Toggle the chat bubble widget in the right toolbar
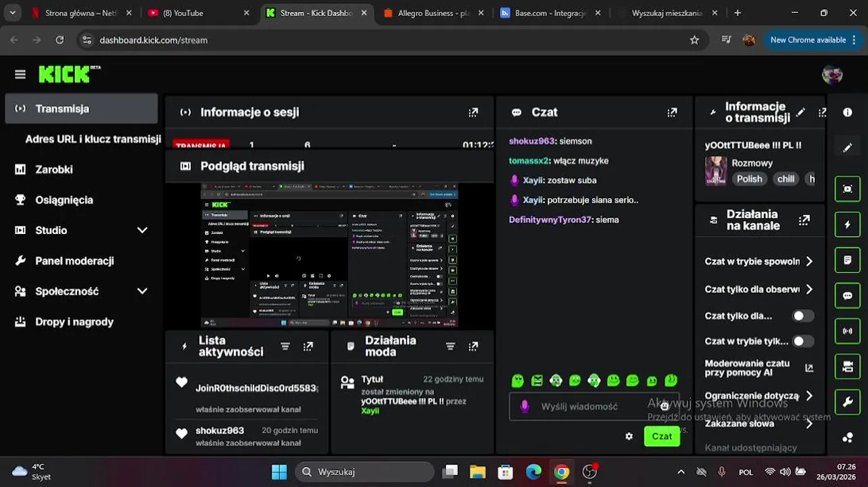868x487 pixels. pos(848,296)
